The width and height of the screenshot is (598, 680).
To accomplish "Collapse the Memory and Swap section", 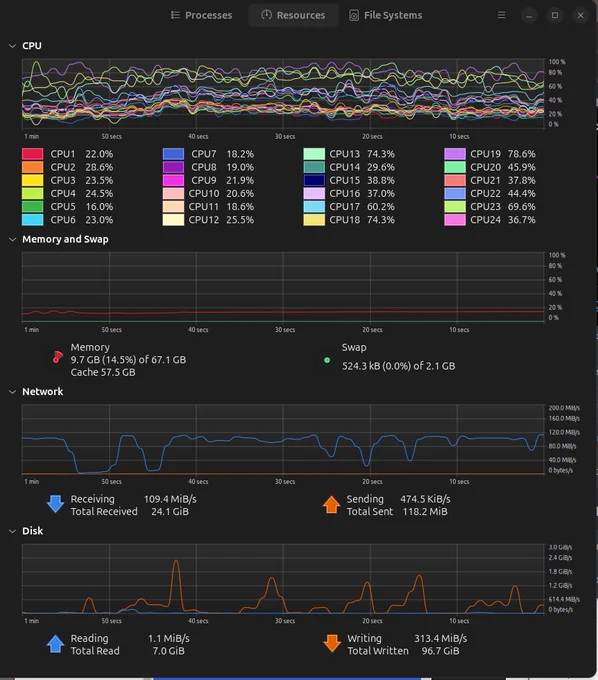I will click(13, 239).
